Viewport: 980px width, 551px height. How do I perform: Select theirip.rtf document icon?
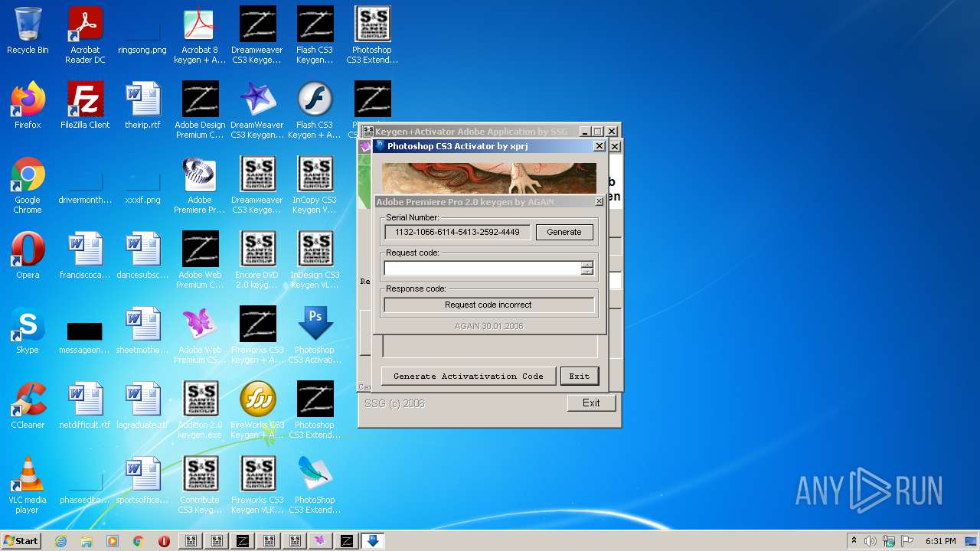click(142, 106)
